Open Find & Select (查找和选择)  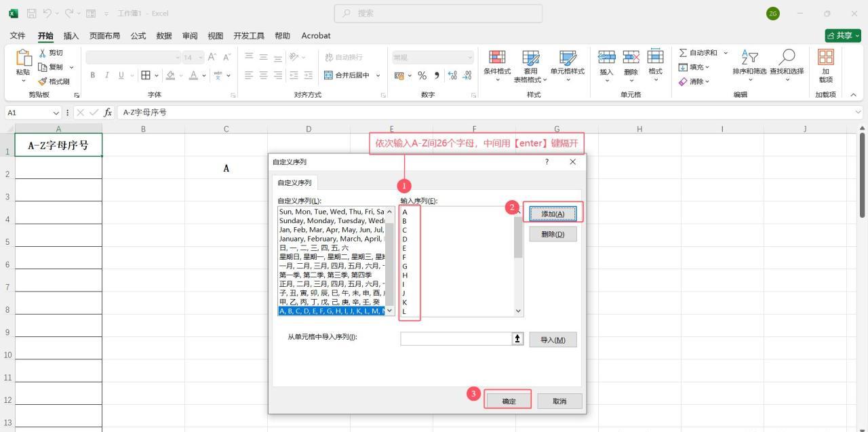point(787,66)
